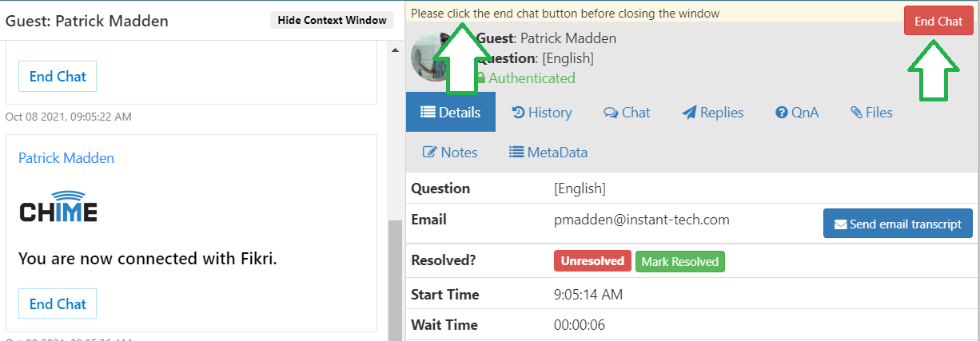Image resolution: width=980 pixels, height=341 pixels.
Task: Open the QnA tab
Action: tap(797, 113)
